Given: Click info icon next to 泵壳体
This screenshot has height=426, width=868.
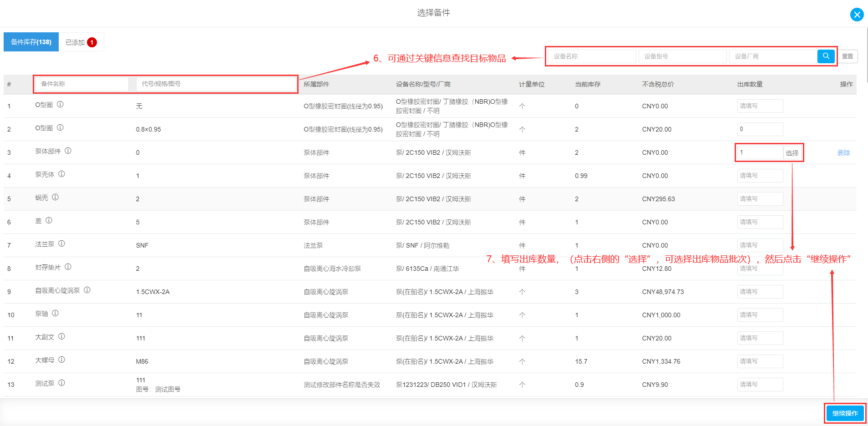Looking at the screenshot, I should 61,174.
